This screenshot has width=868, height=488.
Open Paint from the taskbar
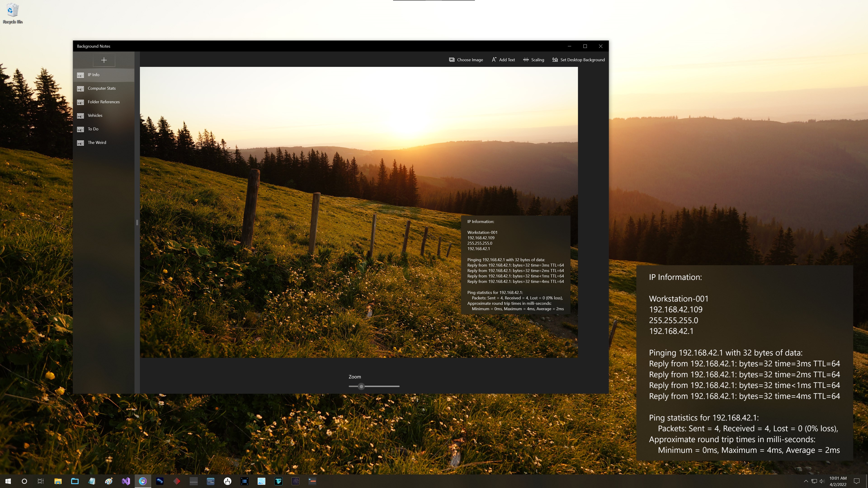(x=108, y=481)
